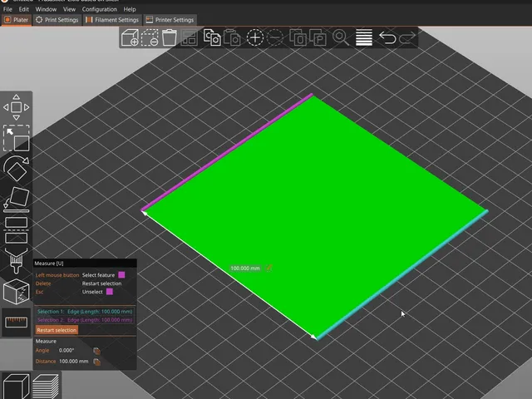Toggle the Measure ruler tool
This screenshot has width=532, height=399.
click(x=17, y=322)
